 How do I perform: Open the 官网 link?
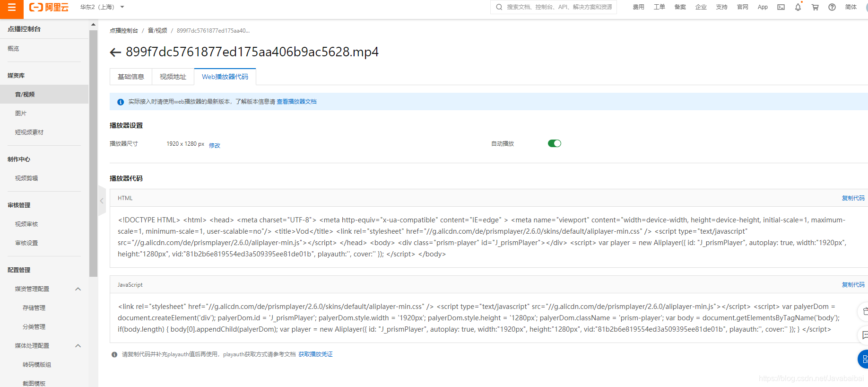tap(743, 7)
